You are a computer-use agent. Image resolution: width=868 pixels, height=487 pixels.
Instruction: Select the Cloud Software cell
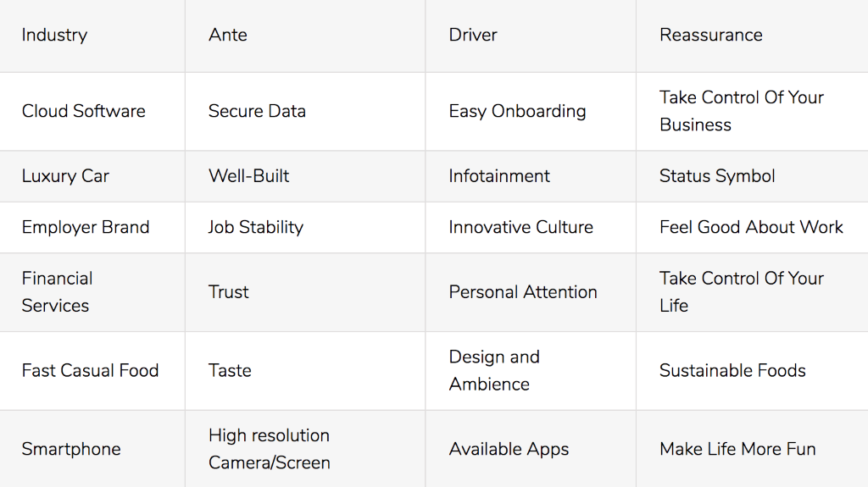[x=83, y=111]
